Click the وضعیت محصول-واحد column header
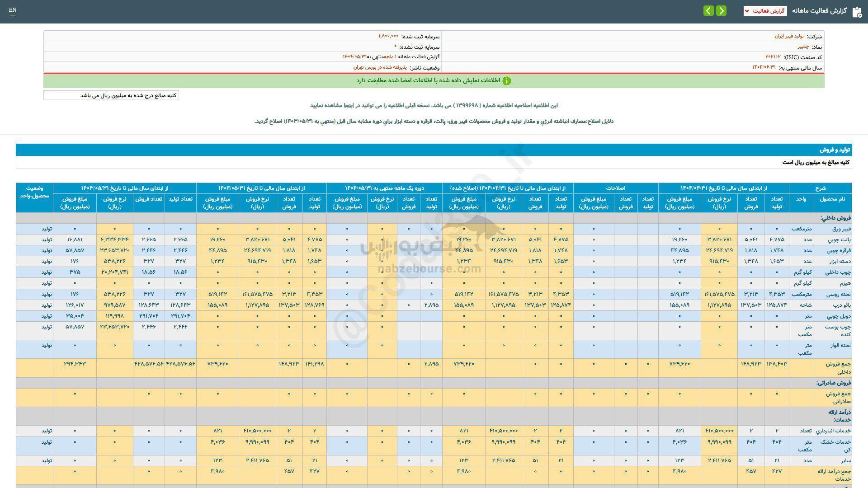Screen dimensions: 868x488 (x=34, y=192)
